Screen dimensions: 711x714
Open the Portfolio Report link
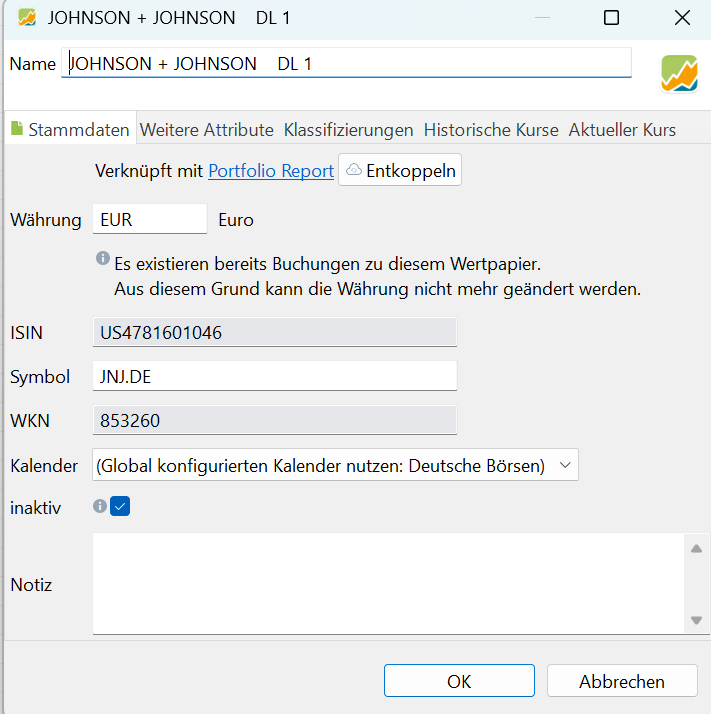pos(271,171)
